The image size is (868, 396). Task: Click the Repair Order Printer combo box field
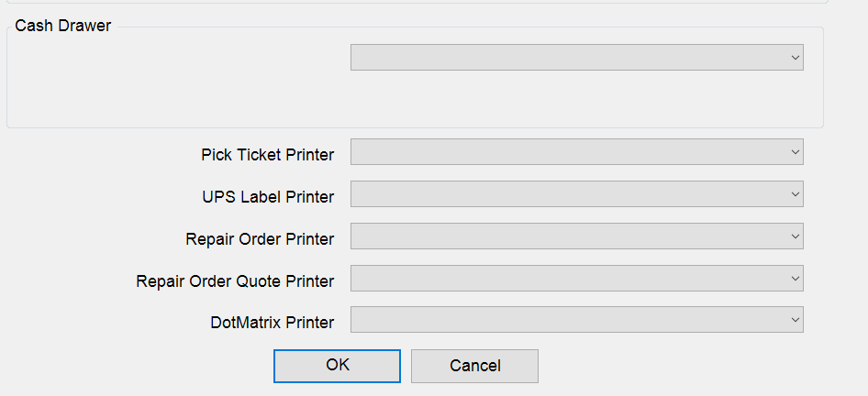pyautogui.click(x=567, y=236)
